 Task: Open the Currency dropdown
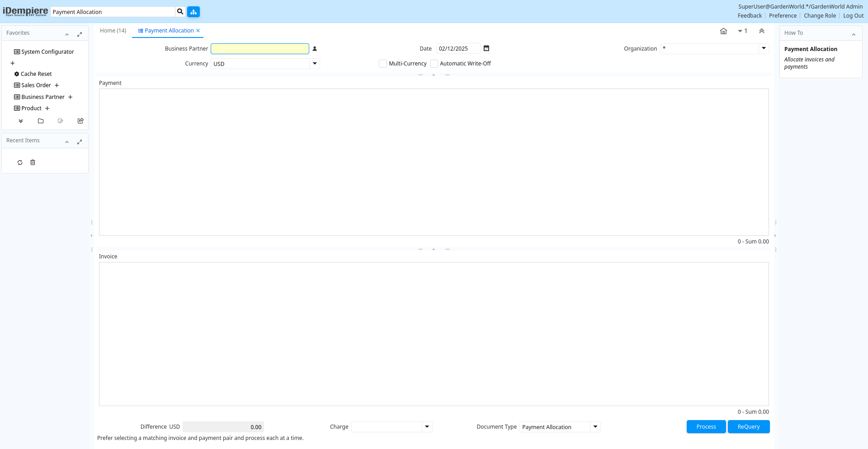[x=315, y=64]
